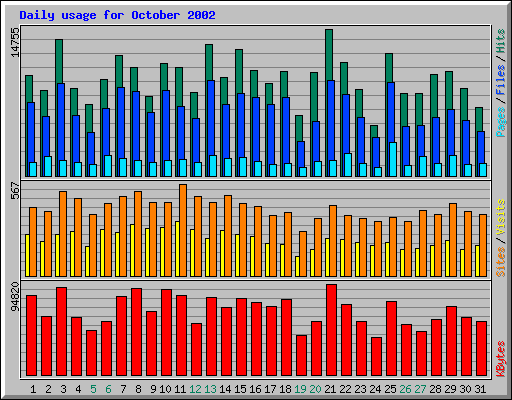The width and height of the screenshot is (512, 400).
Task: Click green weekend day label 27
Action: [x=420, y=389]
